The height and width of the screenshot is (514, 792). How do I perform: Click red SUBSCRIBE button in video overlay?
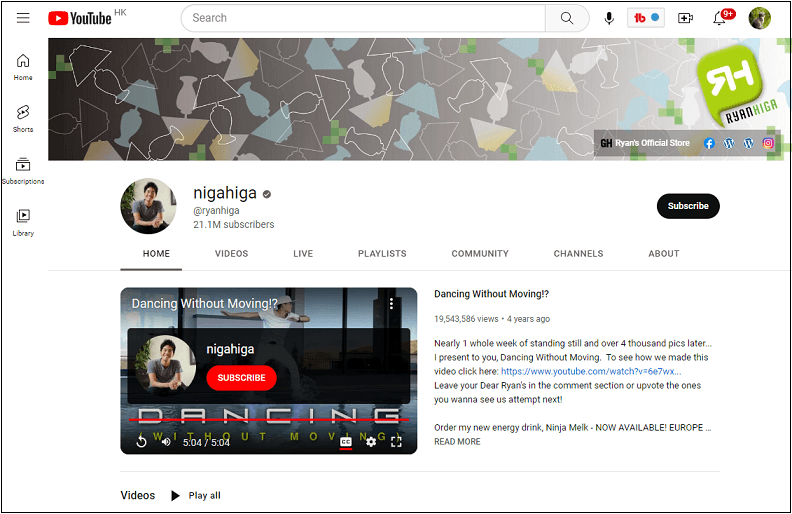tap(241, 378)
